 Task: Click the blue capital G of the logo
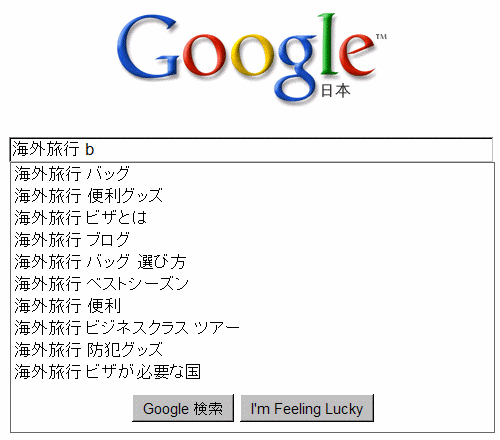point(148,46)
